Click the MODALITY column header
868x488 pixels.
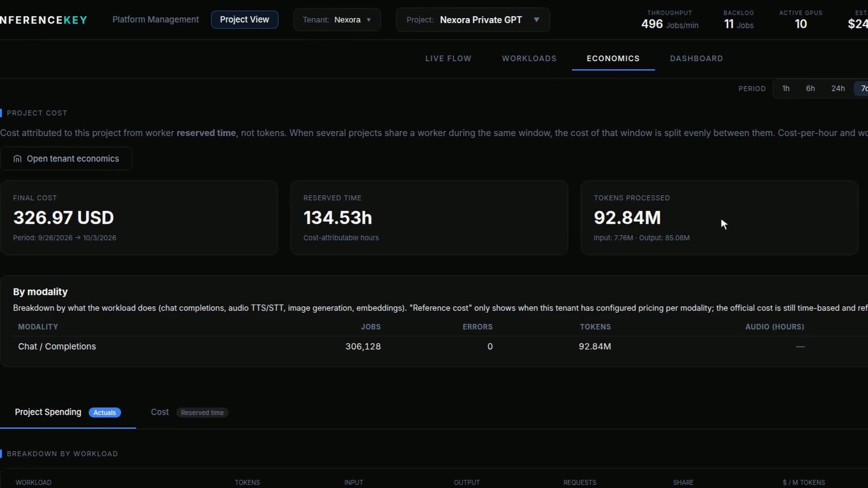tap(38, 327)
